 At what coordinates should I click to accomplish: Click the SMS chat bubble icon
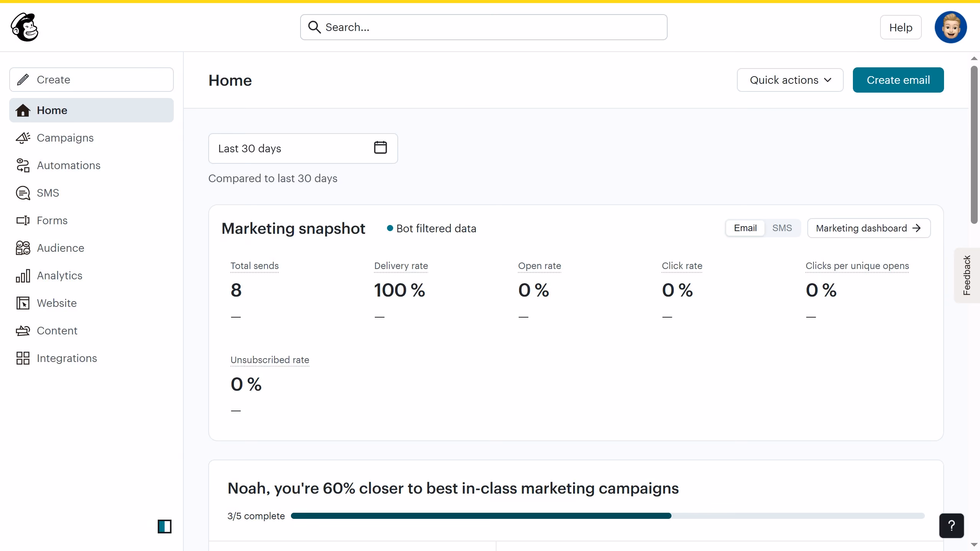(x=23, y=193)
